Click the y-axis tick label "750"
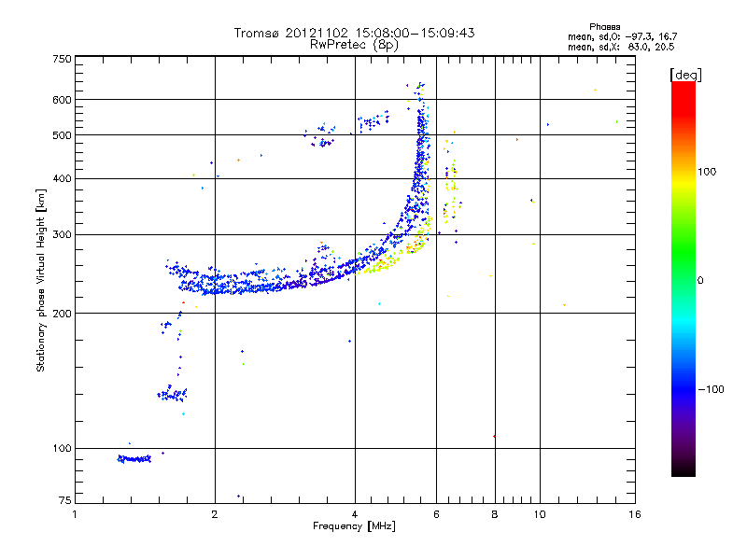Image resolution: width=747 pixels, height=560 pixels. coord(62,59)
